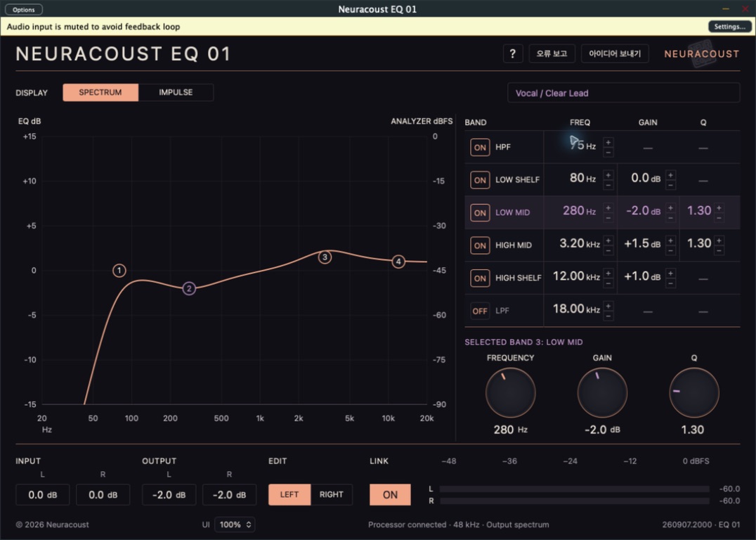Click the Input R 0.0 dB field
Screen dimensions: 756x540
[103, 494]
